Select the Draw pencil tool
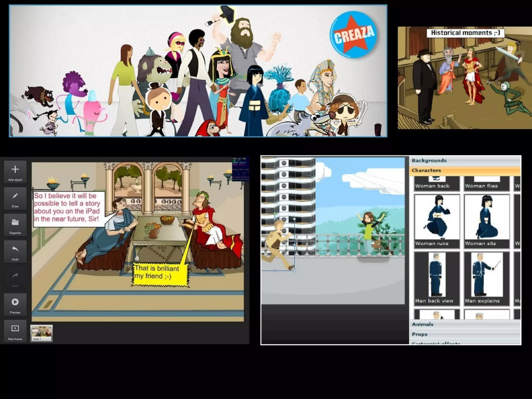The image size is (532, 399). tap(15, 196)
